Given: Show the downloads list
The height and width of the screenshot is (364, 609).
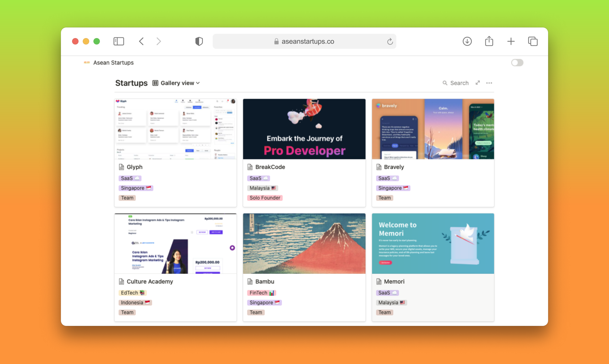Looking at the screenshot, I should 467,41.
